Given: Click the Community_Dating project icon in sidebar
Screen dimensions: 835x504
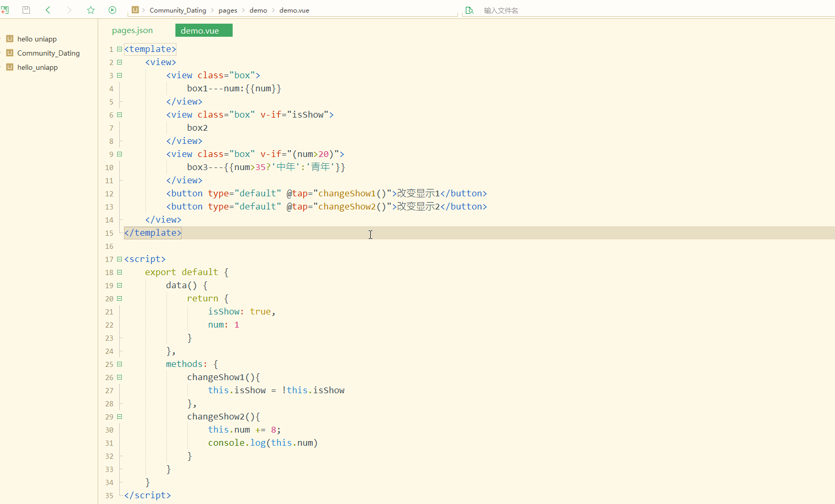Looking at the screenshot, I should 9,52.
